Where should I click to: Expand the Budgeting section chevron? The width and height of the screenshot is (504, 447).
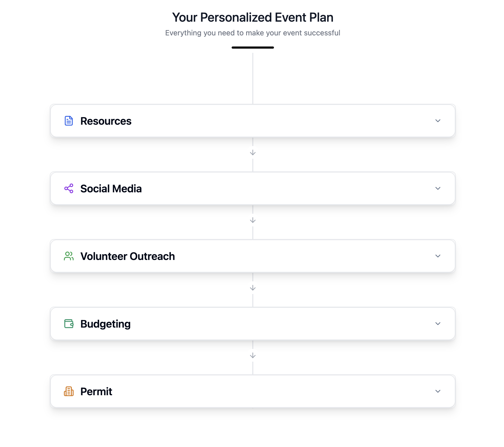tap(438, 324)
